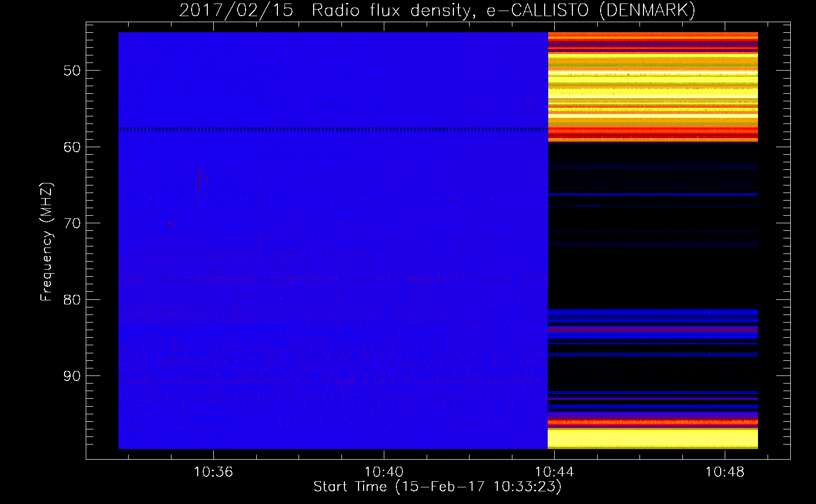Click the black region near 75 MHz after 10:44

coord(653,277)
